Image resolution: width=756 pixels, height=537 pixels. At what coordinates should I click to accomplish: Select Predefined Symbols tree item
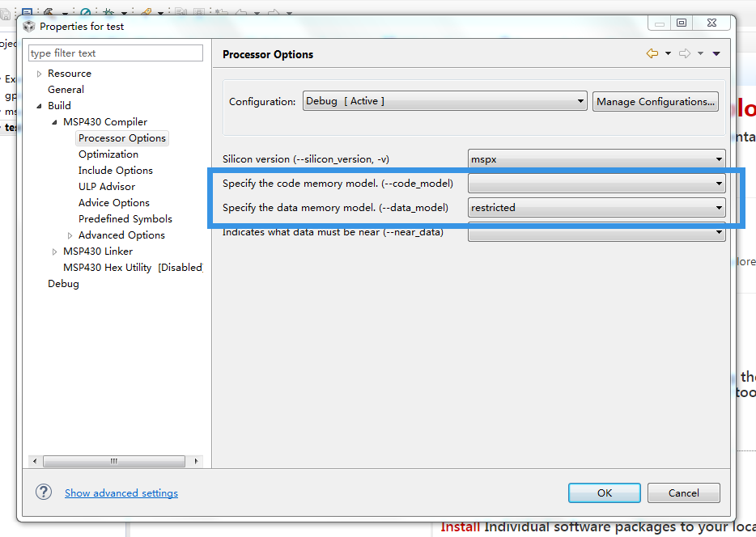(125, 218)
